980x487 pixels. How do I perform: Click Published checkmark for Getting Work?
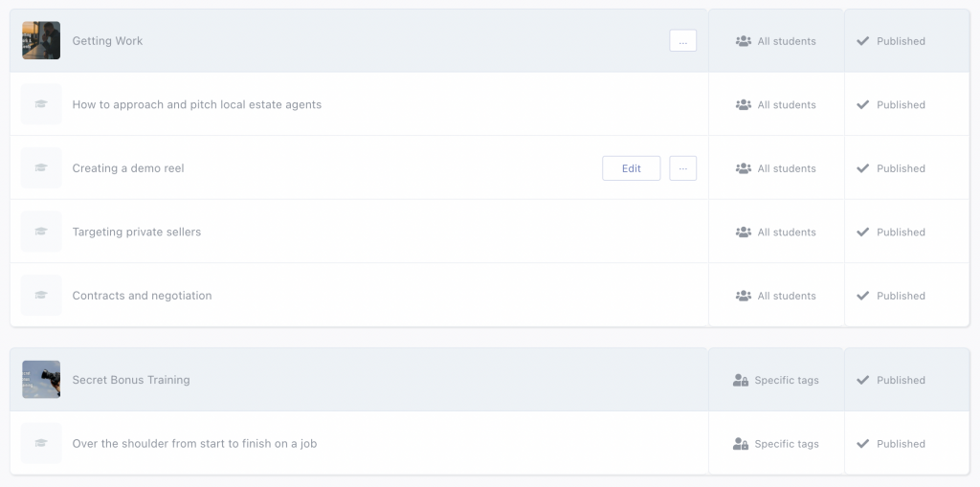pos(863,41)
